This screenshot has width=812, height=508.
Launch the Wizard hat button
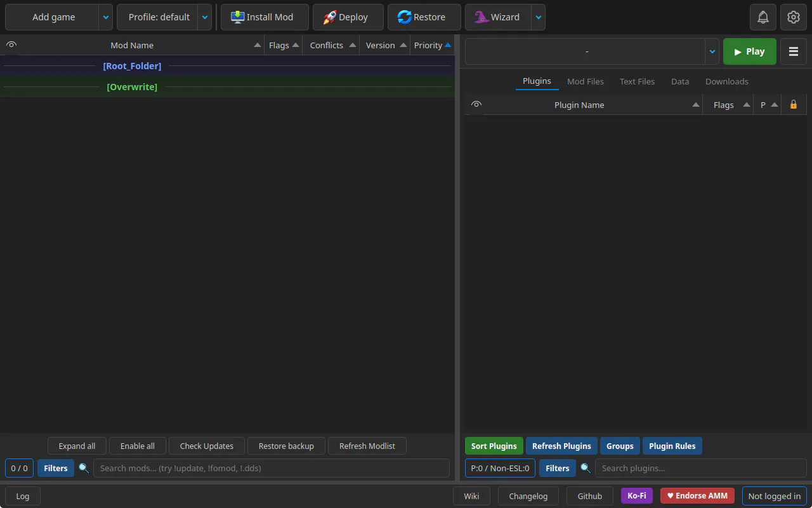[x=499, y=17]
